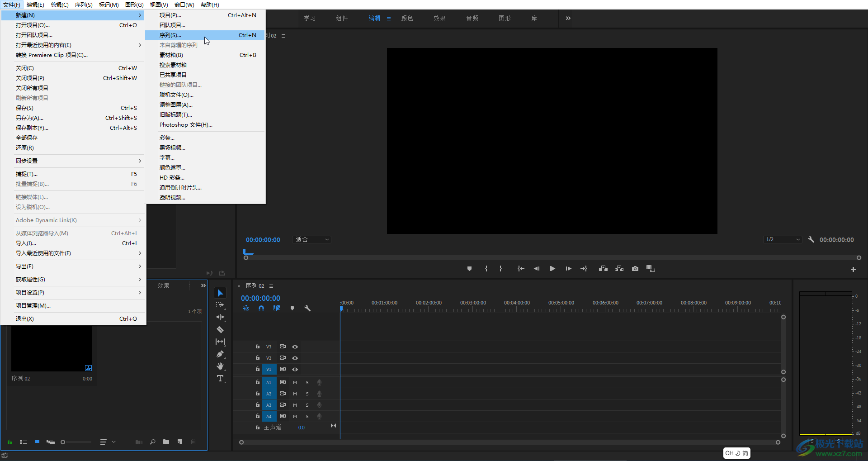The height and width of the screenshot is (461, 868).
Task: Expand 同步设置 submenu
Action: click(x=73, y=161)
